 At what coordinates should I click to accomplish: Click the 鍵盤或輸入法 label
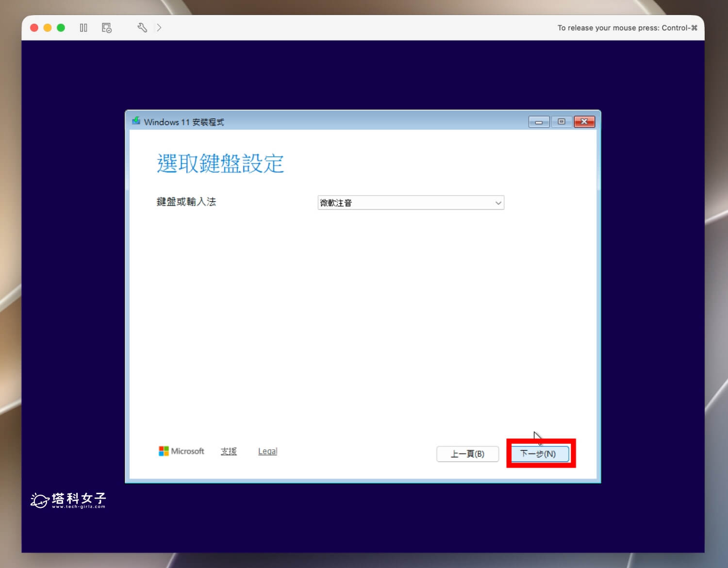click(186, 201)
